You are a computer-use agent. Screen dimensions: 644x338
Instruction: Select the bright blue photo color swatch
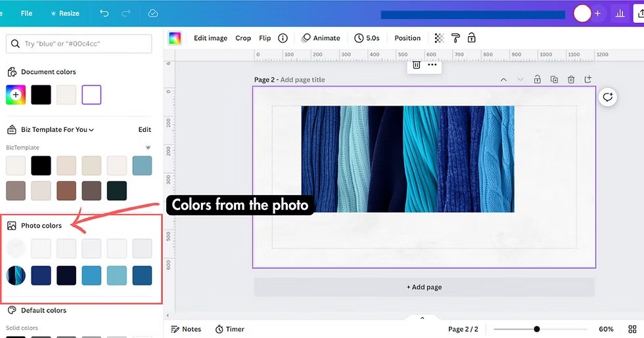91,275
